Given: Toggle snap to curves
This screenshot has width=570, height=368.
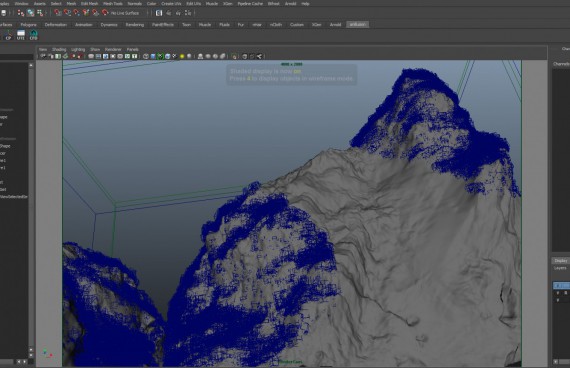Looking at the screenshot, I should click(x=67, y=13).
